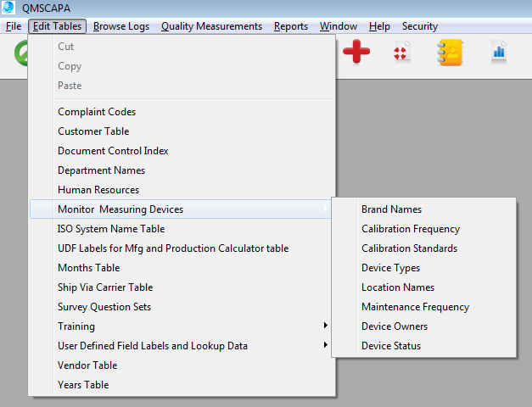Open the Browse Logs menu
Screen dimensions: 532x407
tap(121, 26)
